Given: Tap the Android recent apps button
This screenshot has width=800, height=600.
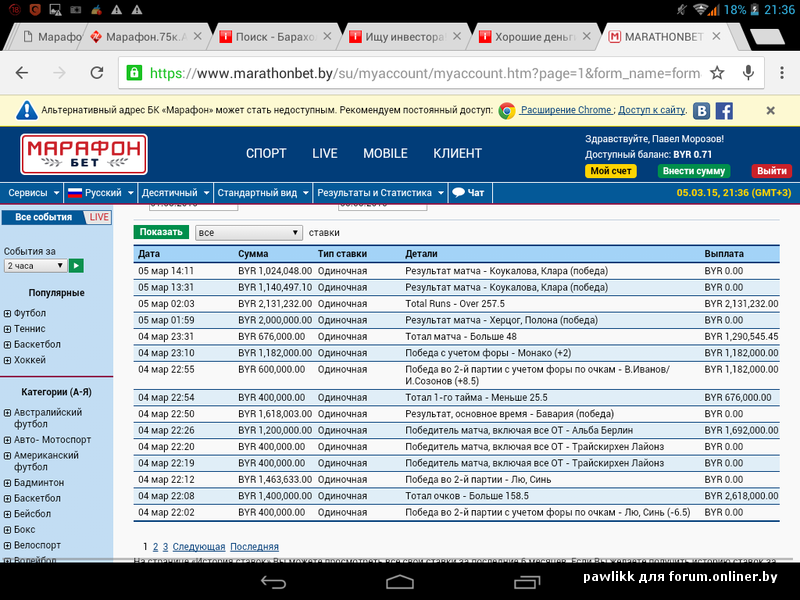Looking at the screenshot, I should click(x=527, y=582).
